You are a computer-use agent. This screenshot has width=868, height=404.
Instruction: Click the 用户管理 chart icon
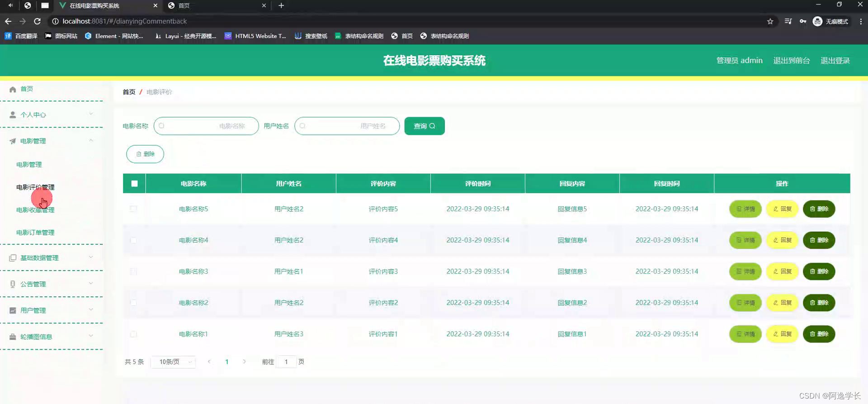(13, 310)
